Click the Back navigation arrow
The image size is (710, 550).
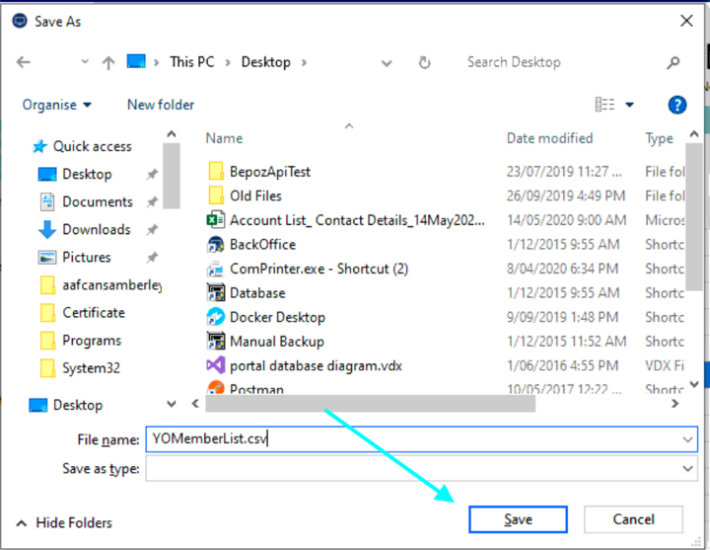(x=24, y=62)
